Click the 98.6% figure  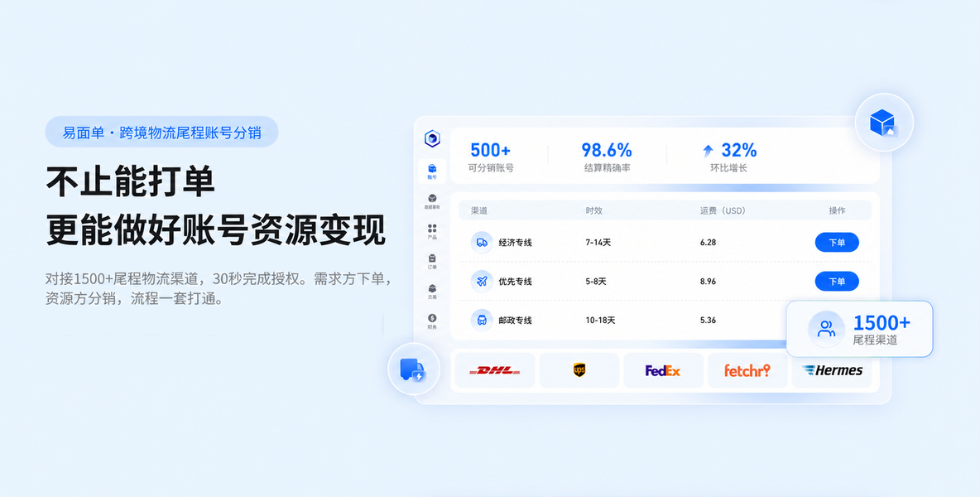(x=606, y=150)
